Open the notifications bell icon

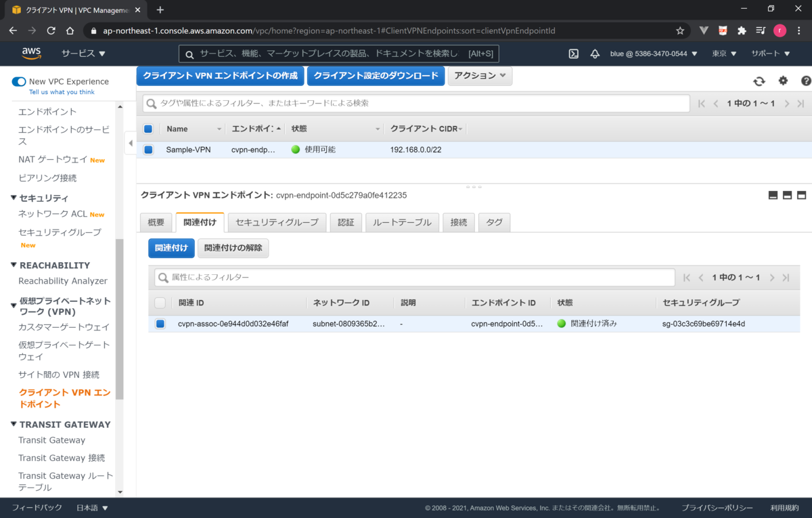tap(595, 53)
